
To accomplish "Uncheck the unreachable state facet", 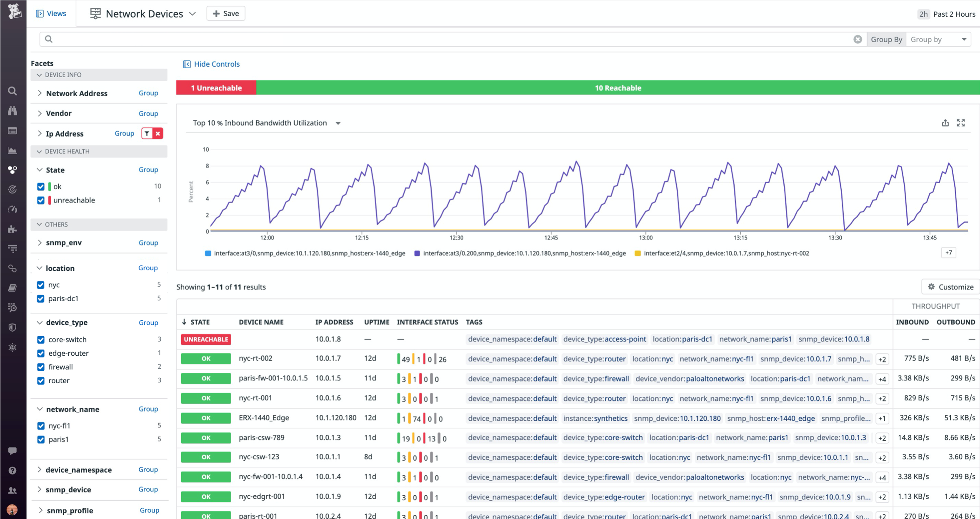I will coord(40,200).
